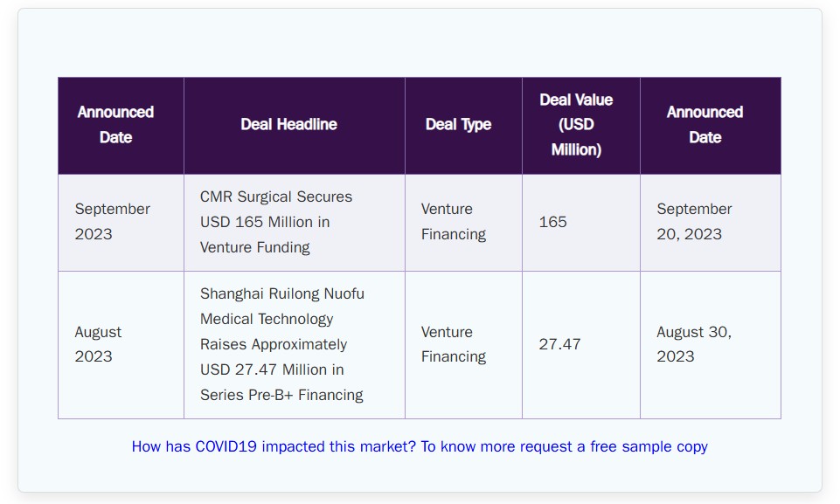Select the Venture Financing cell for CMR Surgical
The image size is (840, 504).
[x=463, y=223]
